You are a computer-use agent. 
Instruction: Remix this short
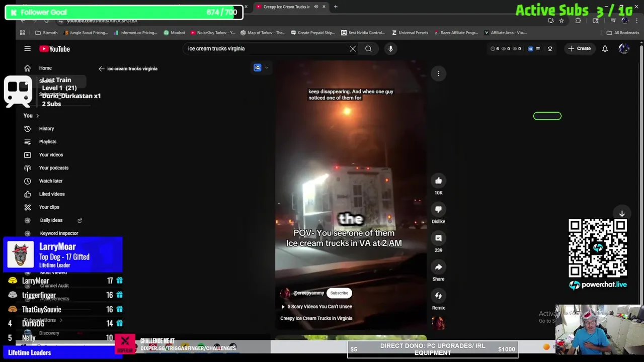[x=438, y=296]
